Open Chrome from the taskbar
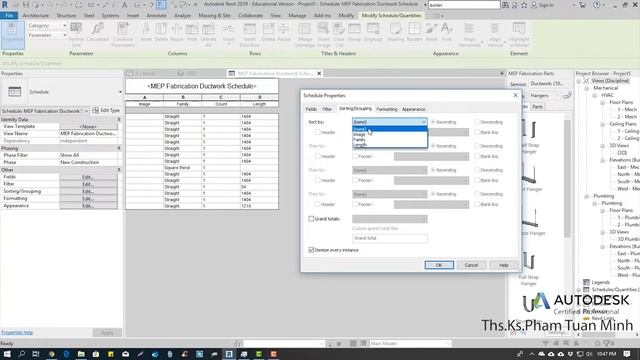 tap(51, 354)
